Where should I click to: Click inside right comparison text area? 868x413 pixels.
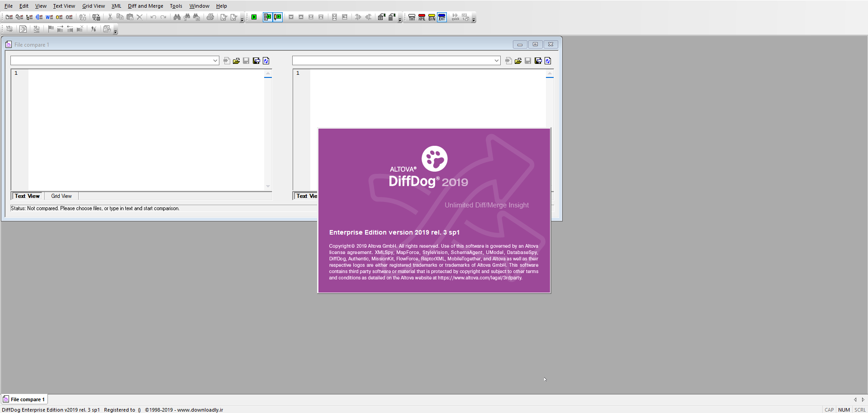coord(428,99)
